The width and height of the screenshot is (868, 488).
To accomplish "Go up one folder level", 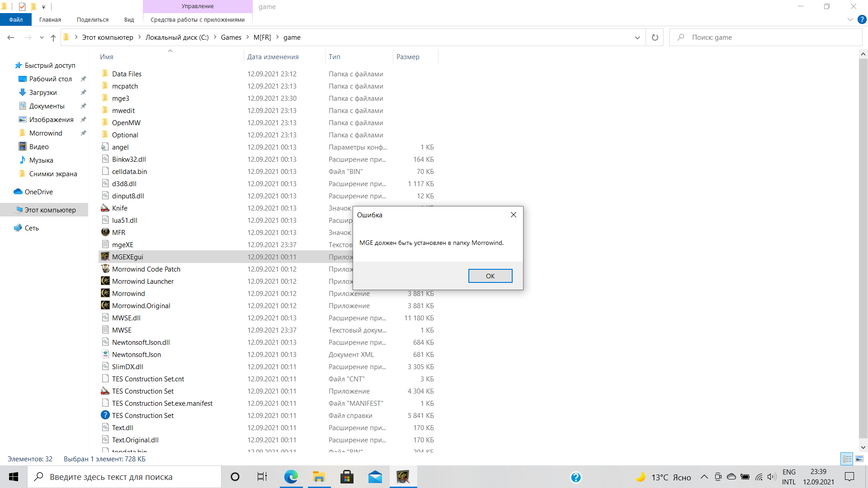I will [x=53, y=38].
